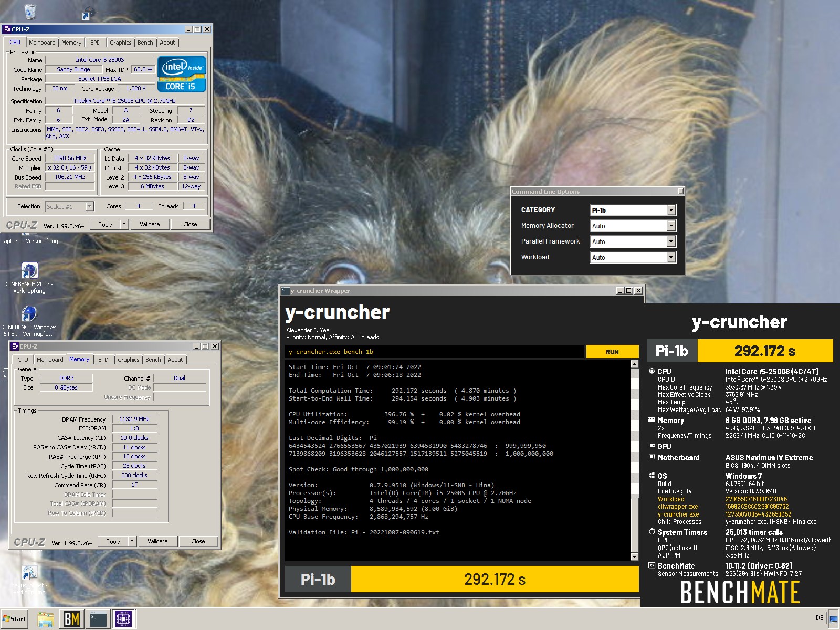Switch to Graphics tab in top CPU-Z
This screenshot has width=840, height=630.
click(x=120, y=43)
